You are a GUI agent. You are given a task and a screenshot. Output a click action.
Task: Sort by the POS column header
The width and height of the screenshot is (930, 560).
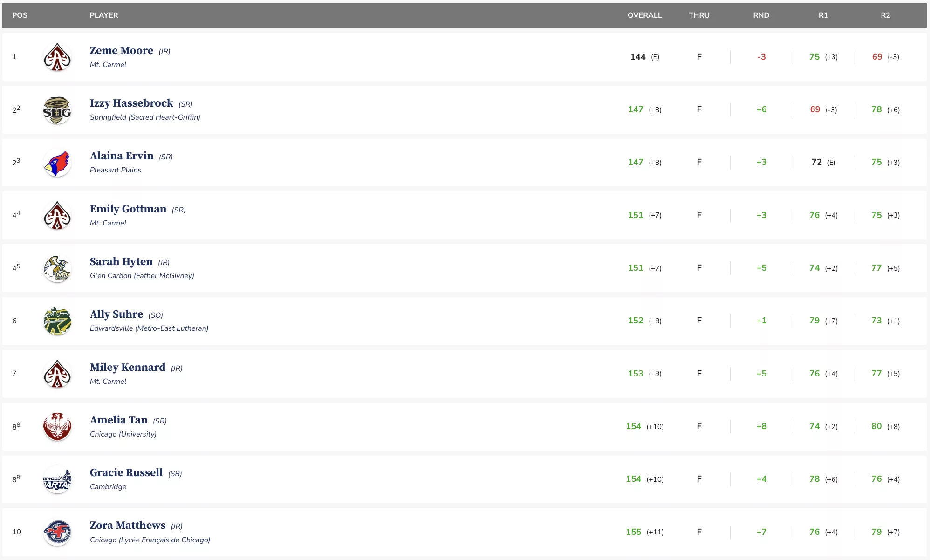tap(20, 15)
